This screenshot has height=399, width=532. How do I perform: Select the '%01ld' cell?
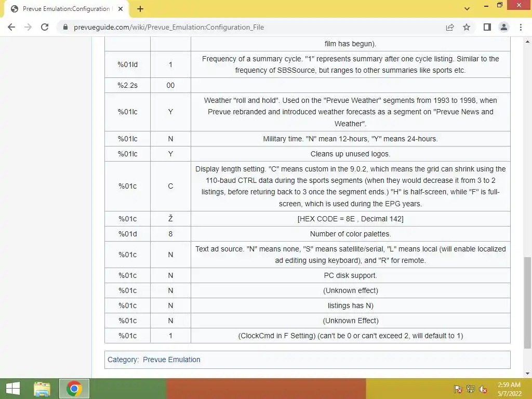[128, 64]
